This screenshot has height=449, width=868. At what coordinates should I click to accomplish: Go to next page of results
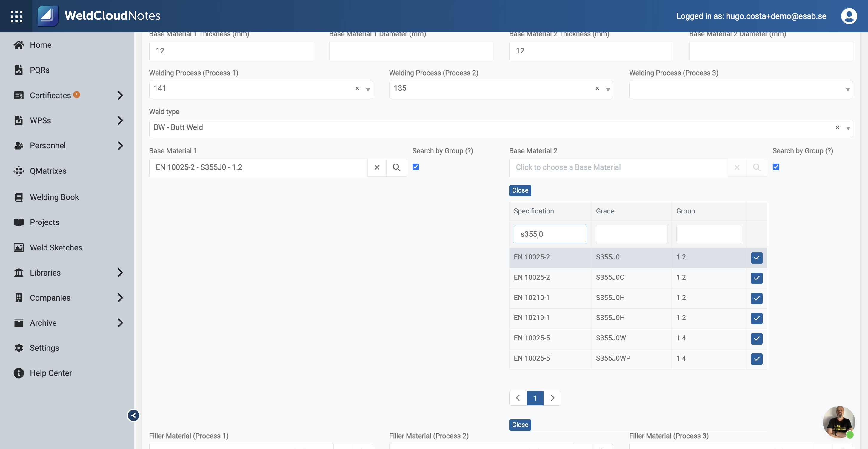(552, 398)
